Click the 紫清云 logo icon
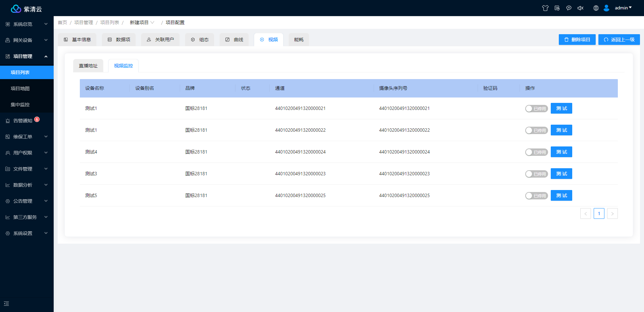 pos(16,9)
